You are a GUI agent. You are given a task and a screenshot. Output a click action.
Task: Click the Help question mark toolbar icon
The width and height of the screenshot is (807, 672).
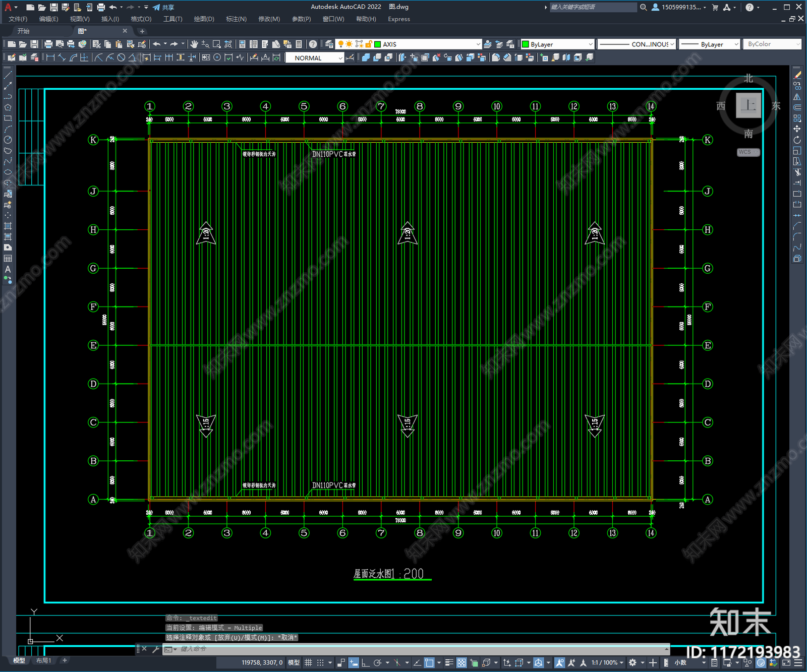coord(313,44)
